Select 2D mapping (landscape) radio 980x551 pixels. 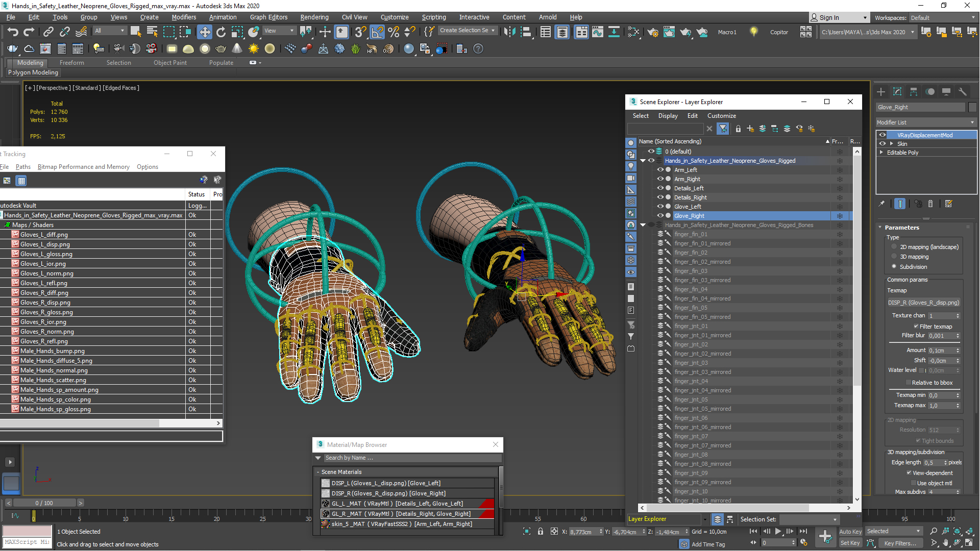coord(894,247)
